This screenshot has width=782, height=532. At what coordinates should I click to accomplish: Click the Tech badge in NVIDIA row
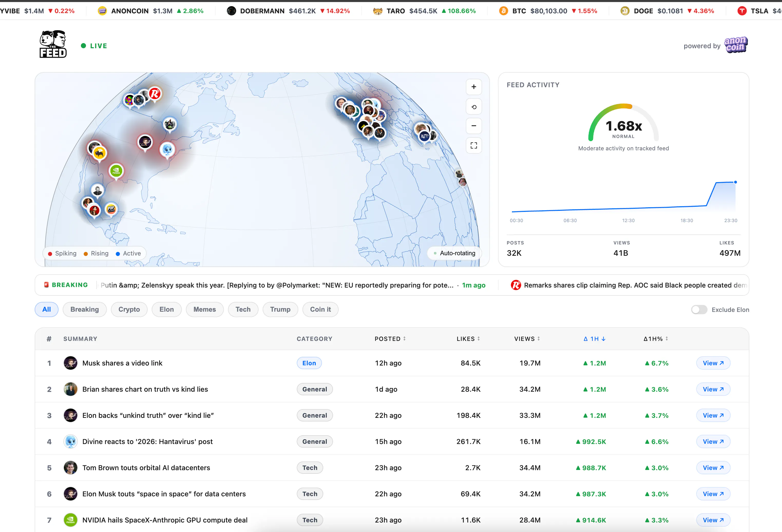coord(310,520)
